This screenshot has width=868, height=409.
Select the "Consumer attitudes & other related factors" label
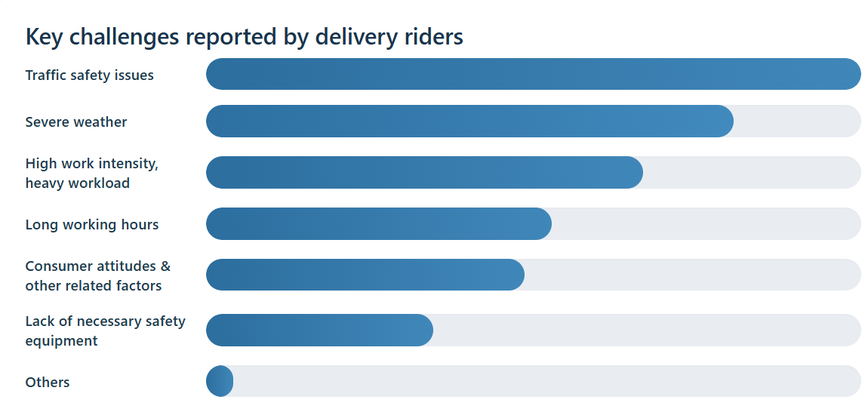[97, 275]
